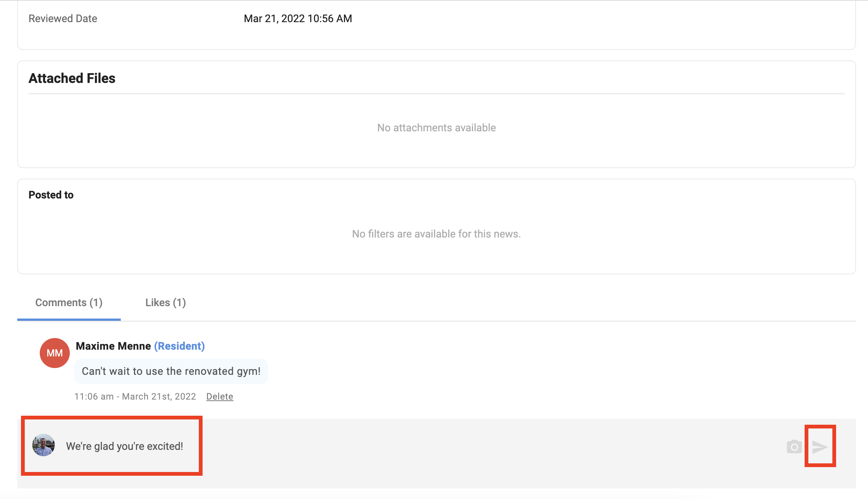Viewport: 868px width, 499px height.
Task: Click the send comment arrow icon
Action: (x=820, y=446)
